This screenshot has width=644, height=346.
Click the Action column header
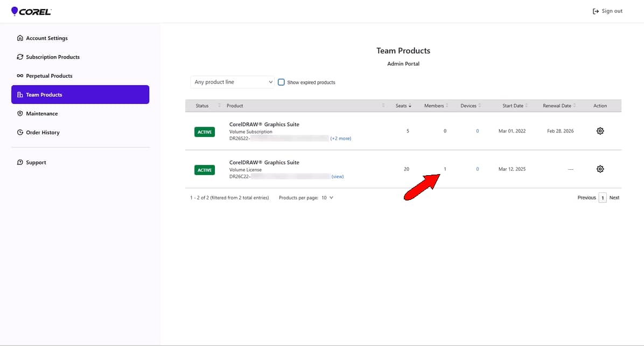click(600, 106)
